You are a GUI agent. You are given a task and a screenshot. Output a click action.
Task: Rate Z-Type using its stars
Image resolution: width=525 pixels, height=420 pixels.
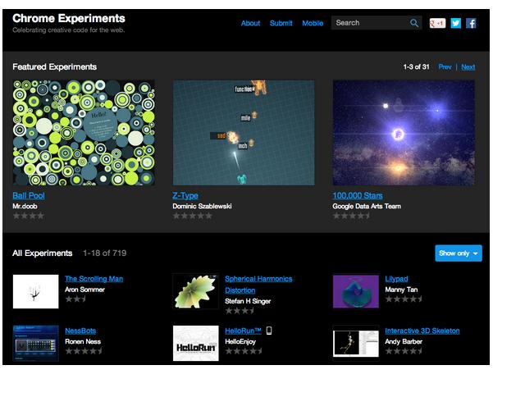(193, 216)
